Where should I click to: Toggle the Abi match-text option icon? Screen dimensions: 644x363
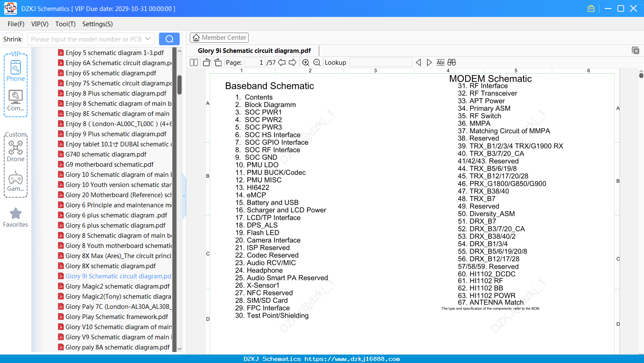click(x=440, y=63)
